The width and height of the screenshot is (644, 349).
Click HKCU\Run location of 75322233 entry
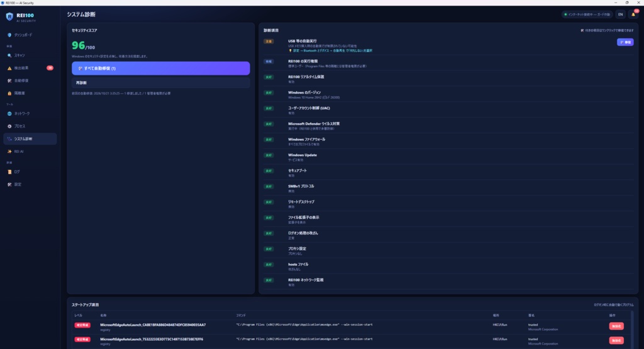click(x=500, y=339)
